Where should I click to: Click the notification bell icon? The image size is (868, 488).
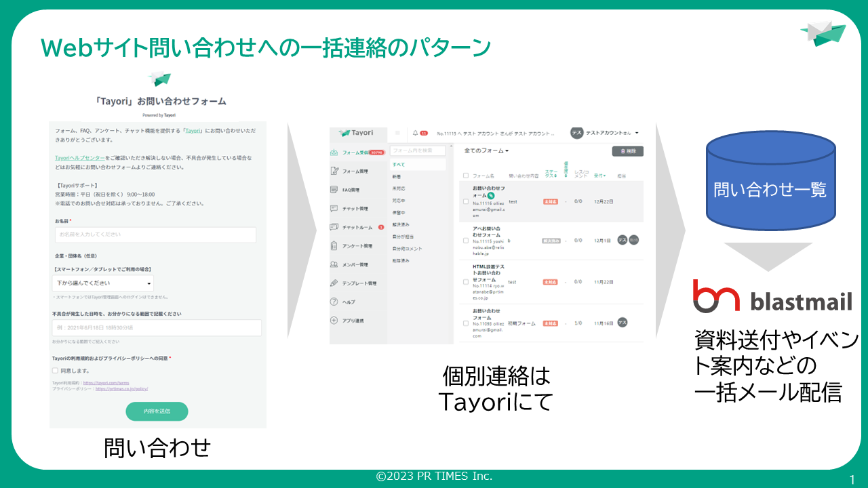(x=416, y=133)
